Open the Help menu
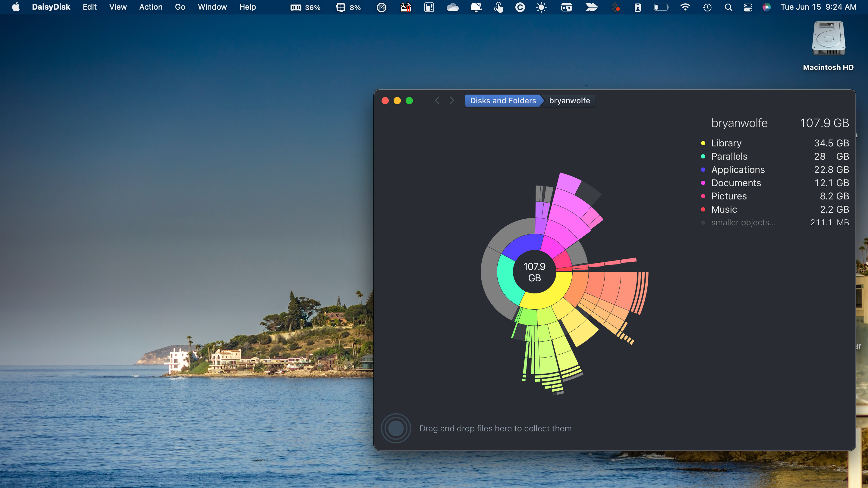The width and height of the screenshot is (868, 488). coord(248,7)
